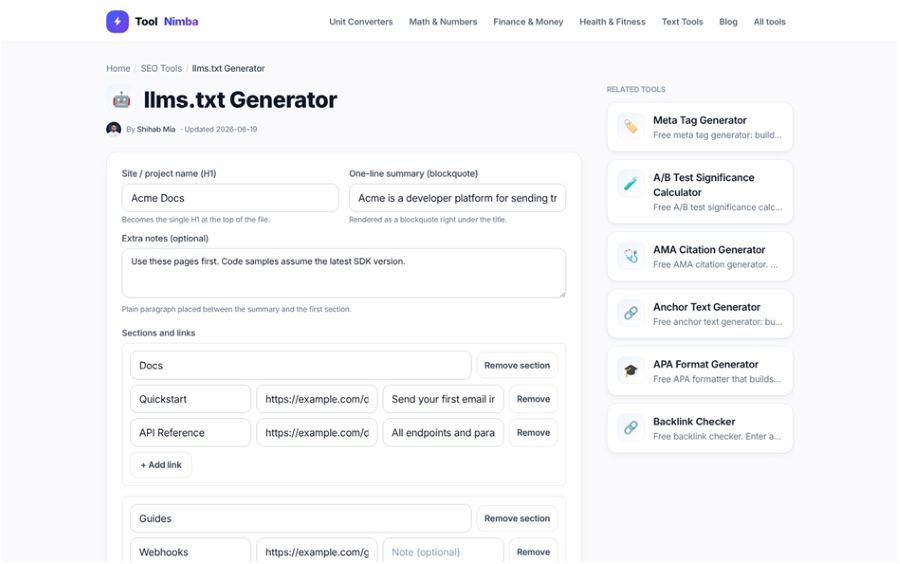Click 'Free meta tag generator: build...' description

click(717, 135)
